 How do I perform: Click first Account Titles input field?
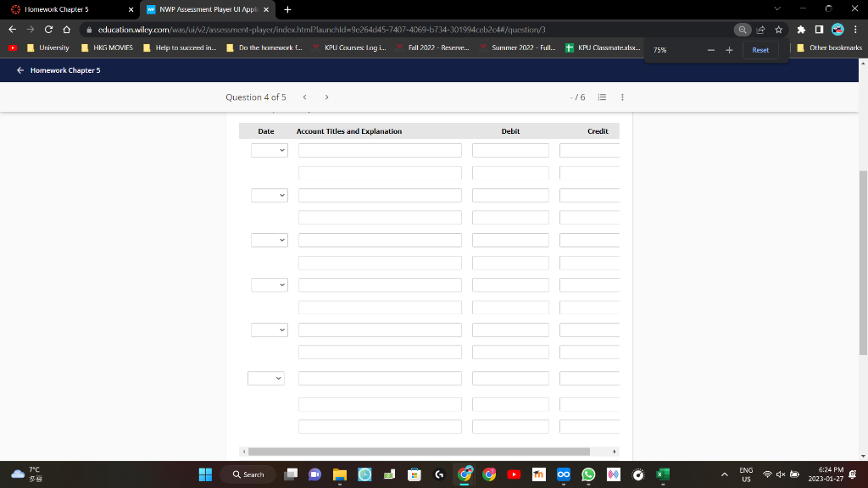[380, 150]
